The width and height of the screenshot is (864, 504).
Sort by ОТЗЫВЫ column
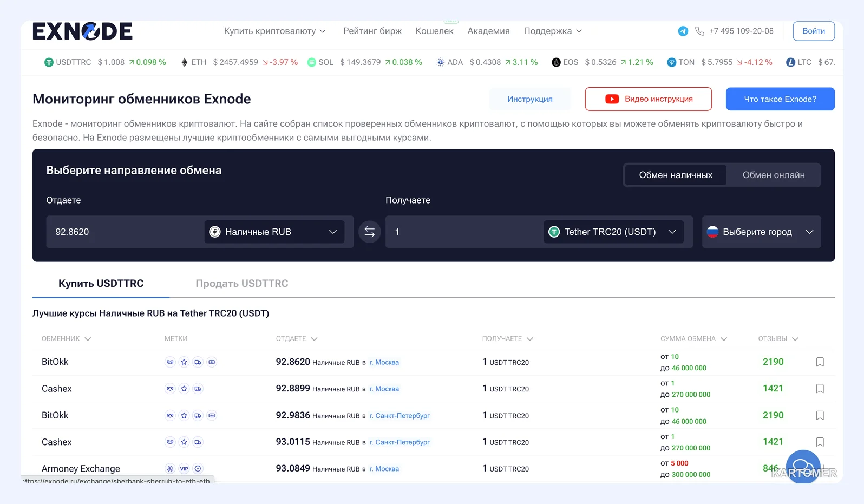pos(778,339)
